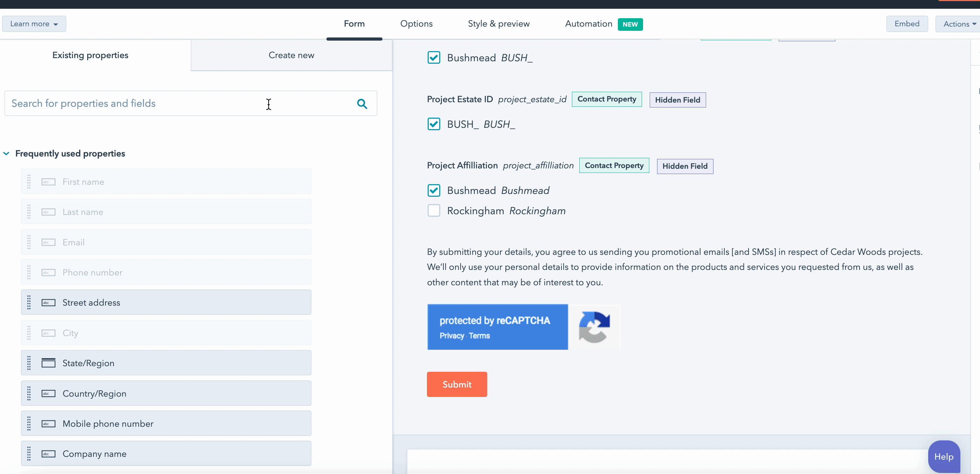Click drag handle for First name
The height and width of the screenshot is (474, 980).
pyautogui.click(x=29, y=182)
